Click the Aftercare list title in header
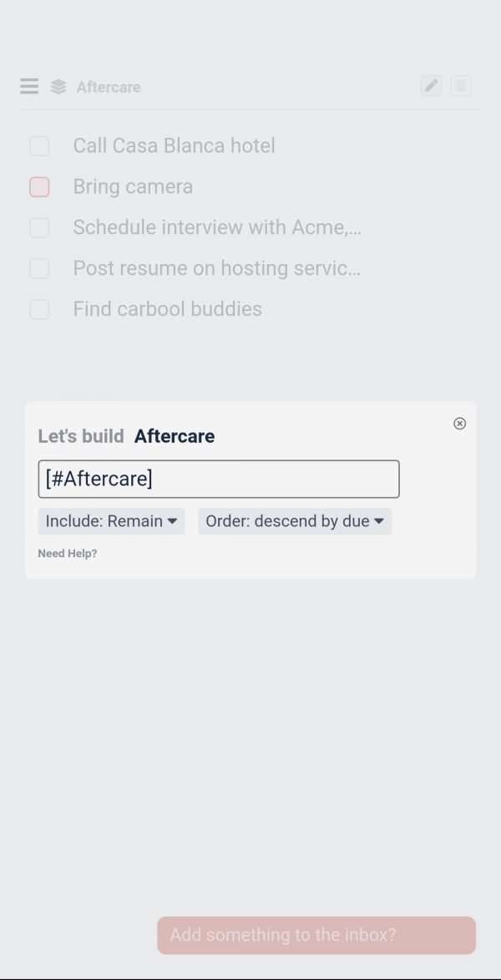 [109, 87]
